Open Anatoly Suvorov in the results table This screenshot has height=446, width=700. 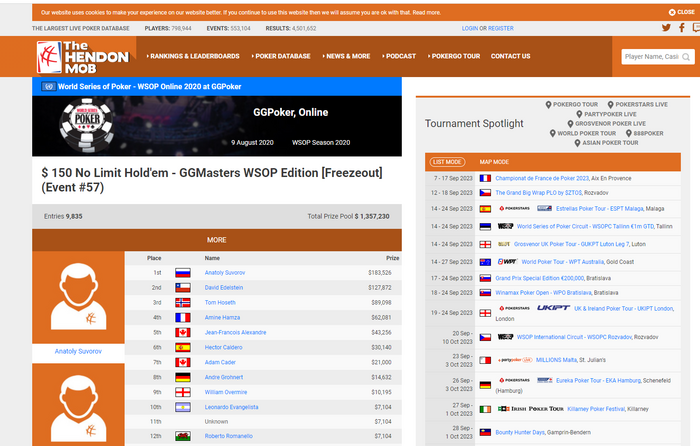(x=225, y=273)
